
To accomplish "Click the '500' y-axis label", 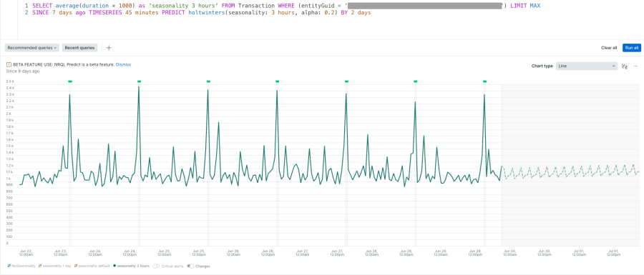I will (x=9, y=211).
